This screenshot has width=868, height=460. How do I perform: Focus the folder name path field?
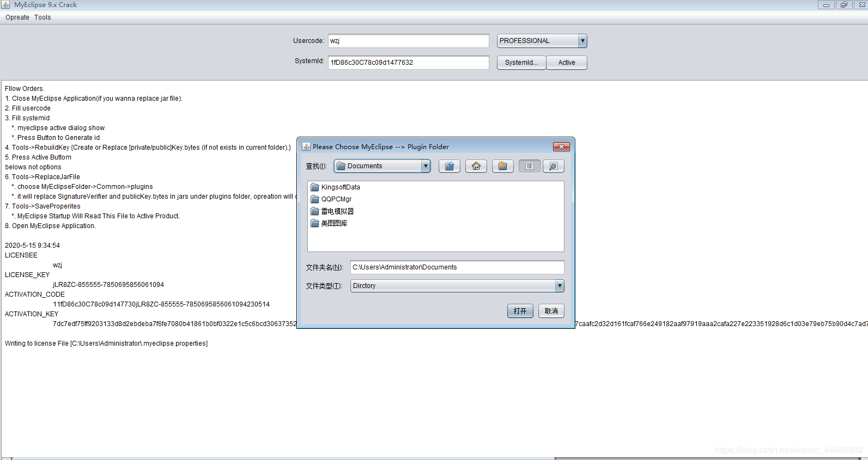[457, 267]
